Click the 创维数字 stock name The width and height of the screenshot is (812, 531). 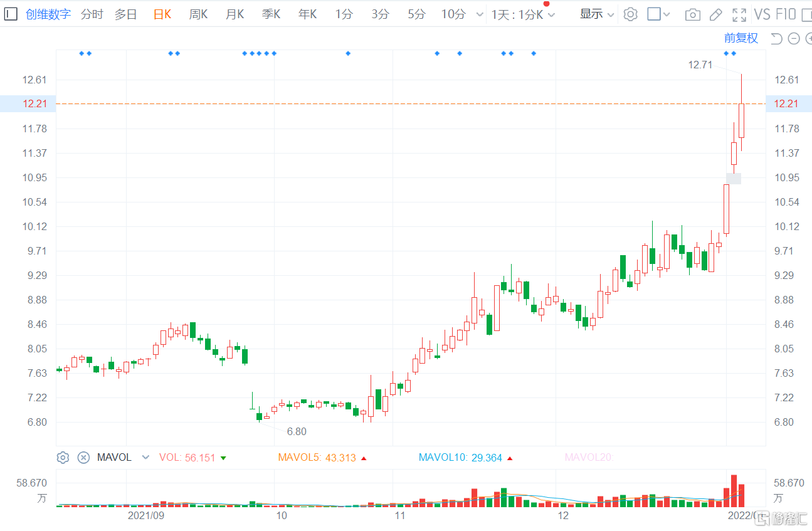(x=48, y=14)
